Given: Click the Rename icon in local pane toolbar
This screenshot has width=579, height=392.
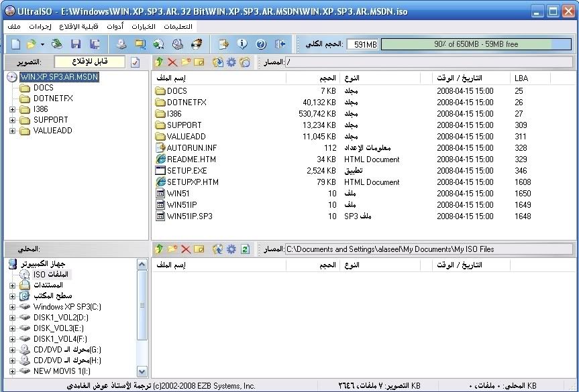Looking at the screenshot, I should coord(199,249).
